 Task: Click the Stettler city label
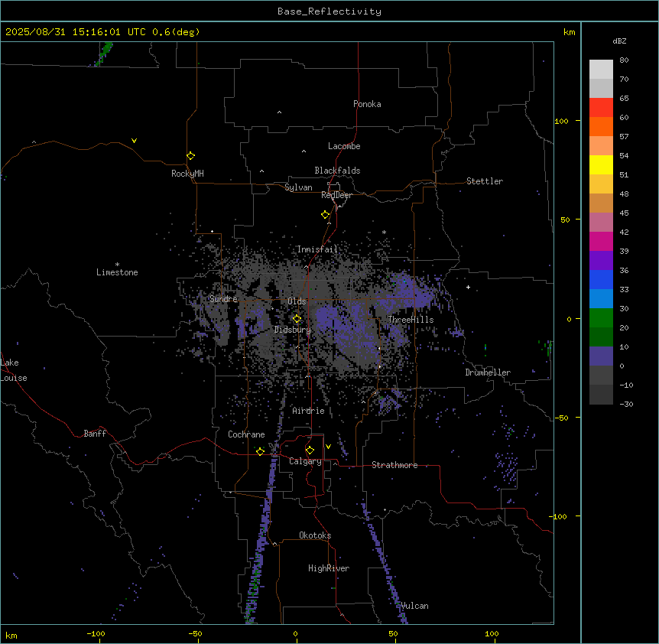tap(485, 181)
